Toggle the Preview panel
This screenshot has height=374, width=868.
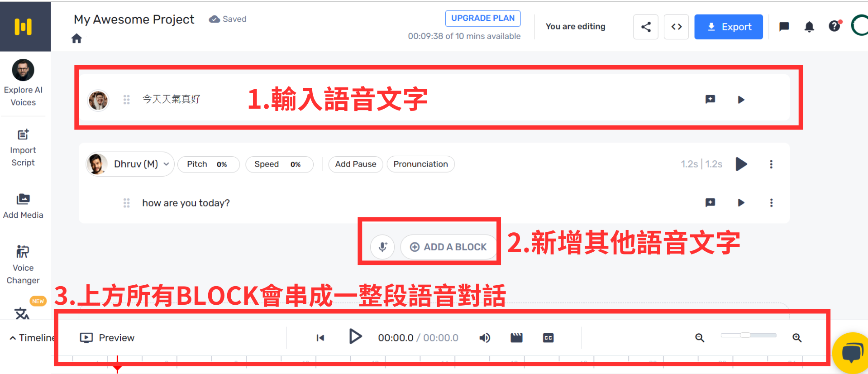coord(107,338)
